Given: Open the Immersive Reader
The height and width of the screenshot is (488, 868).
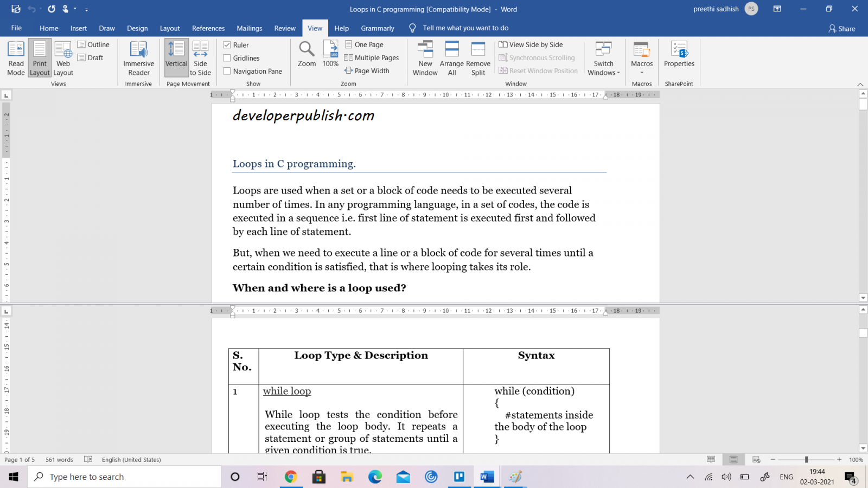Looking at the screenshot, I should point(138,57).
